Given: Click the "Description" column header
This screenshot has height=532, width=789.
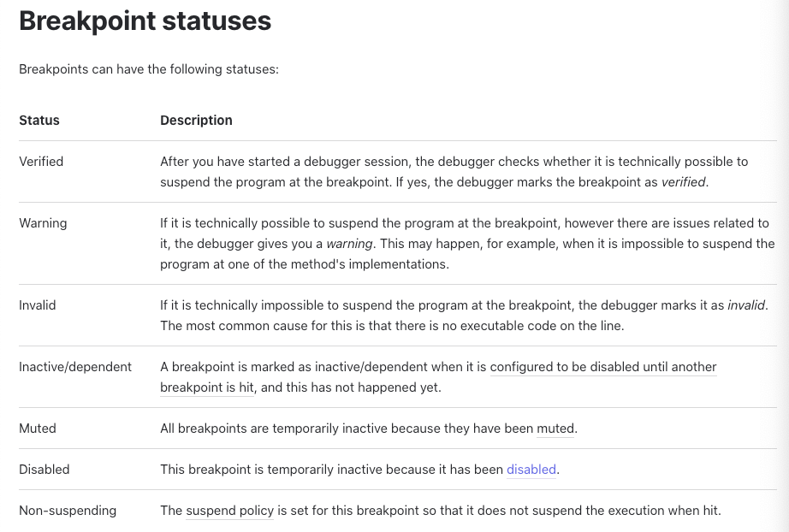Looking at the screenshot, I should [196, 121].
